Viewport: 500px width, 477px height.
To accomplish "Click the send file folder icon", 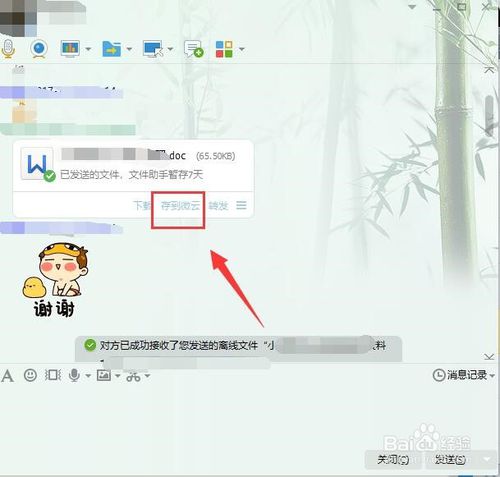I will point(111,49).
